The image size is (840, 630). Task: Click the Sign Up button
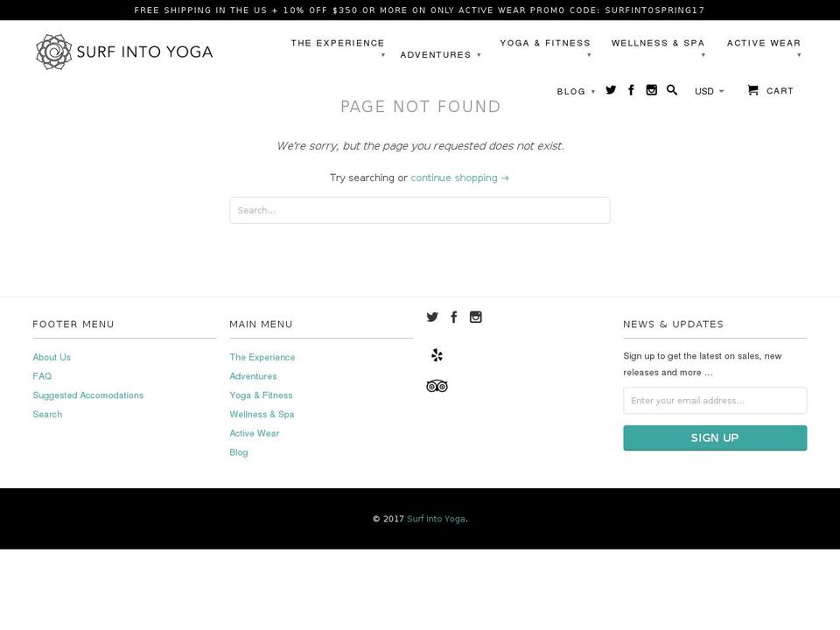click(715, 438)
